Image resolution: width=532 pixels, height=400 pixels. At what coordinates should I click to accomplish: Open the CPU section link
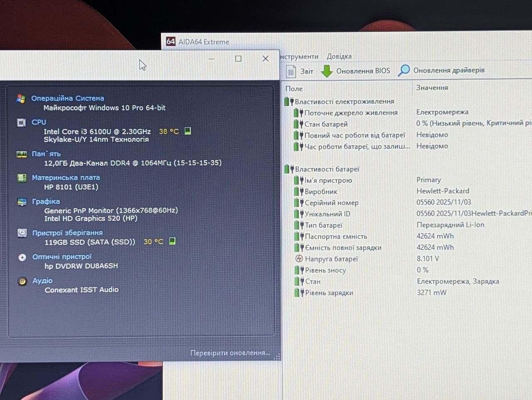click(39, 122)
